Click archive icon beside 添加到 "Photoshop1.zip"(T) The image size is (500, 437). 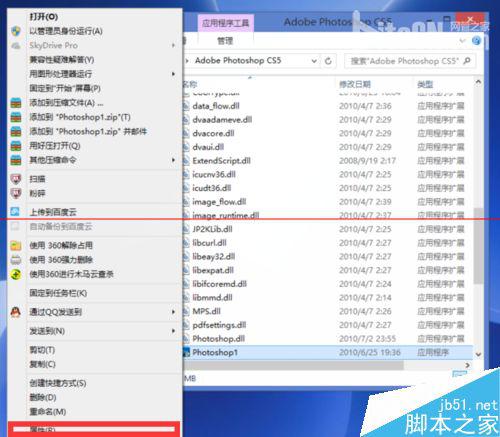tap(16, 117)
